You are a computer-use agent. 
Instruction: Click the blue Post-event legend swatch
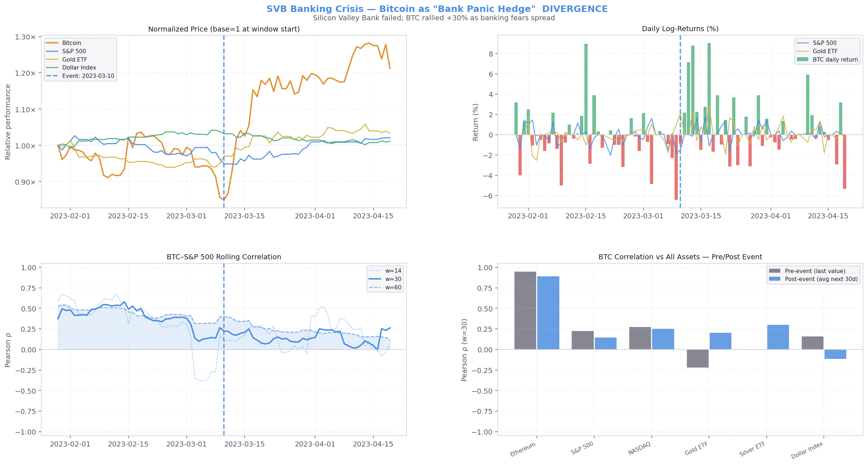(x=775, y=279)
